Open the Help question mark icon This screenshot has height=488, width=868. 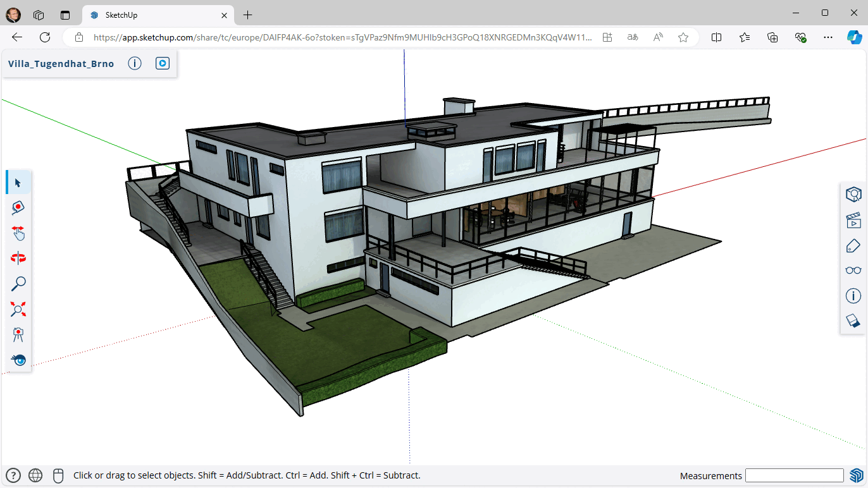(x=13, y=475)
